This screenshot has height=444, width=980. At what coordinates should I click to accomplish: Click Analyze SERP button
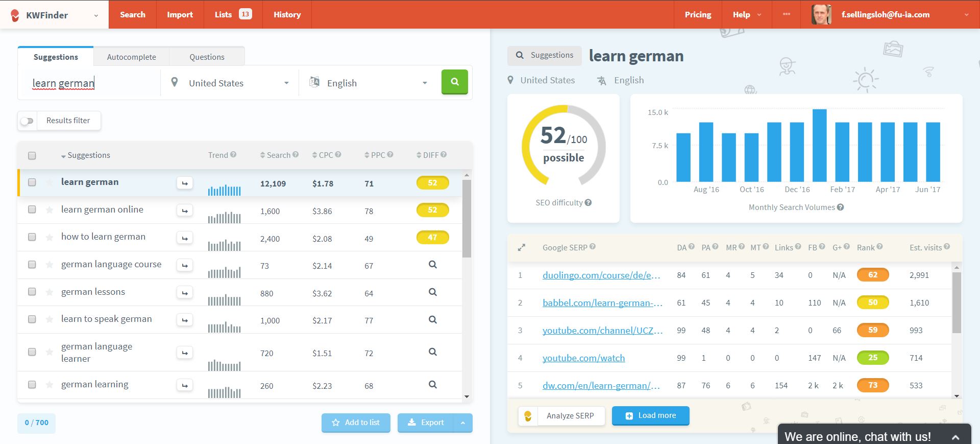570,416
